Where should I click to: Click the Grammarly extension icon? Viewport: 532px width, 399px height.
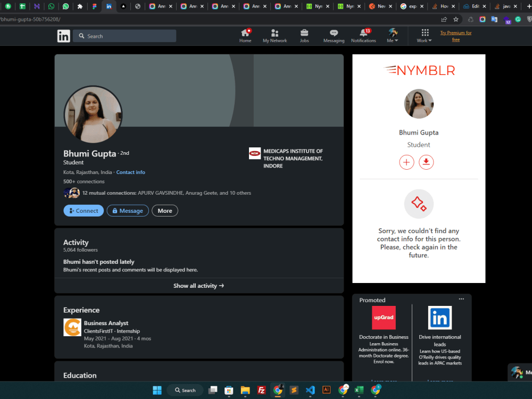[x=518, y=19]
